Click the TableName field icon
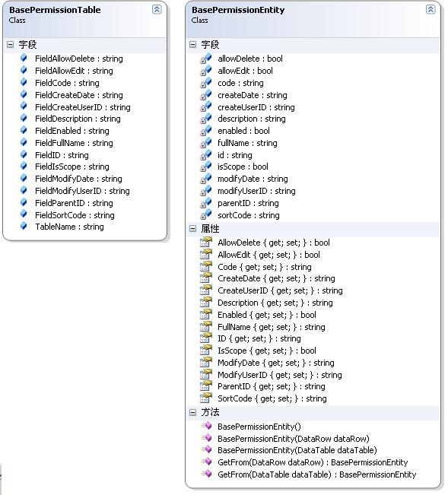448x495 pixels. [x=24, y=226]
